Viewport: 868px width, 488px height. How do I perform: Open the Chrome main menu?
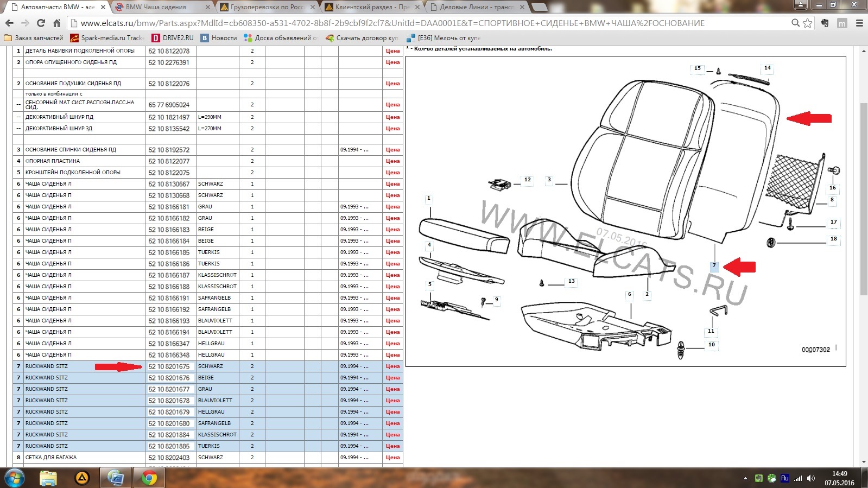point(859,23)
